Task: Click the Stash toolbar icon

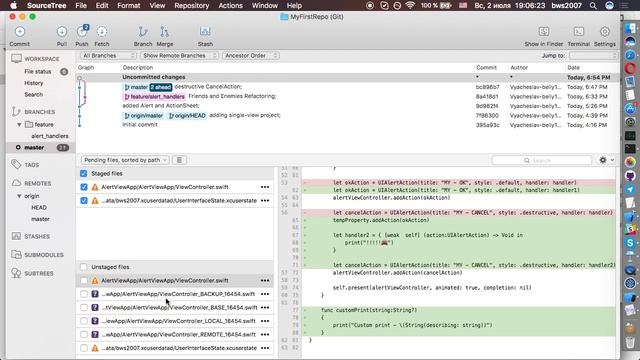Action: [205, 32]
